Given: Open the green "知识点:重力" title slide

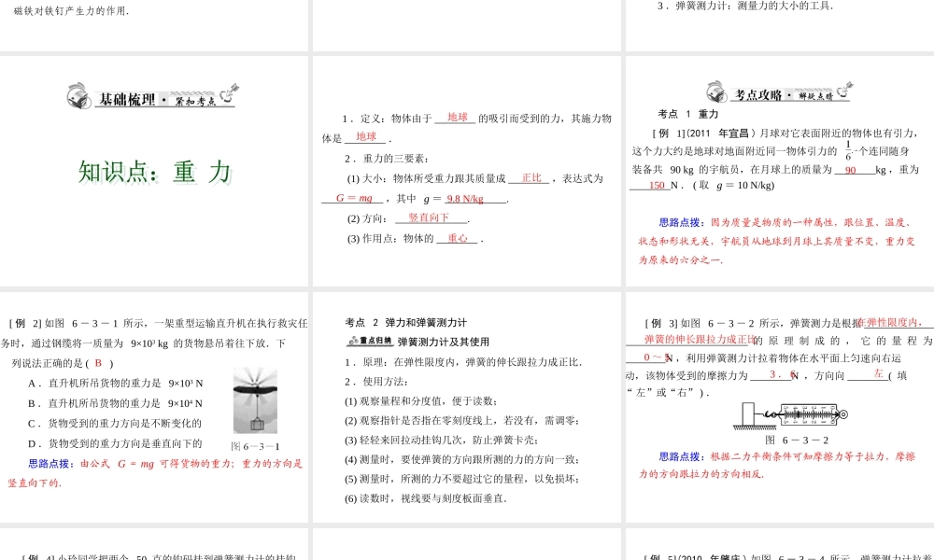Looking at the screenshot, I should point(155,172).
